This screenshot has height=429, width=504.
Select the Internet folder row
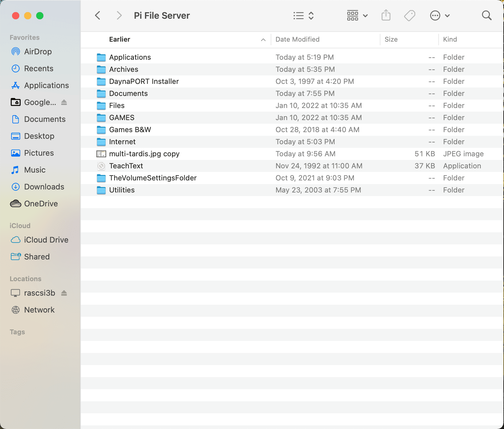(x=292, y=142)
